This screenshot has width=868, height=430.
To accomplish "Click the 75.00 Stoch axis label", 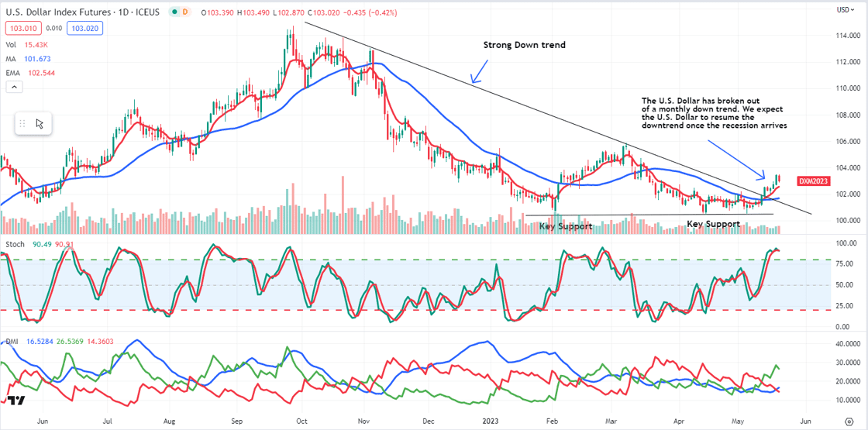I will pos(845,264).
